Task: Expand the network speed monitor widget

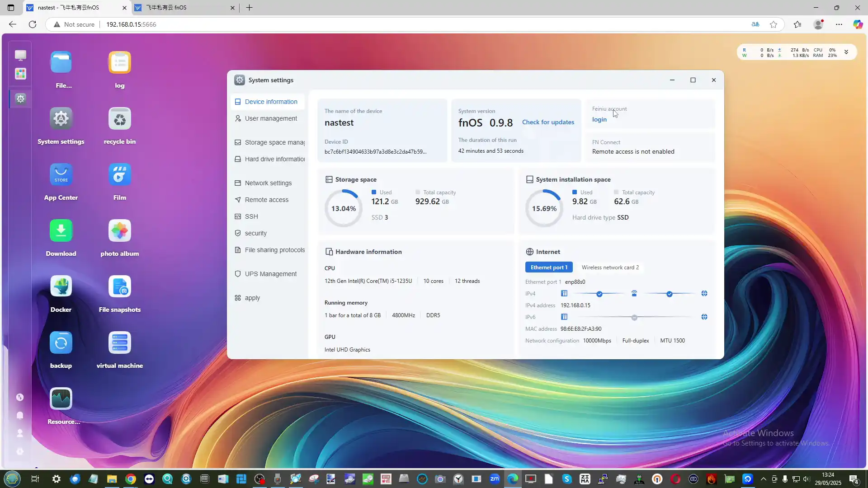Action: pos(846,52)
